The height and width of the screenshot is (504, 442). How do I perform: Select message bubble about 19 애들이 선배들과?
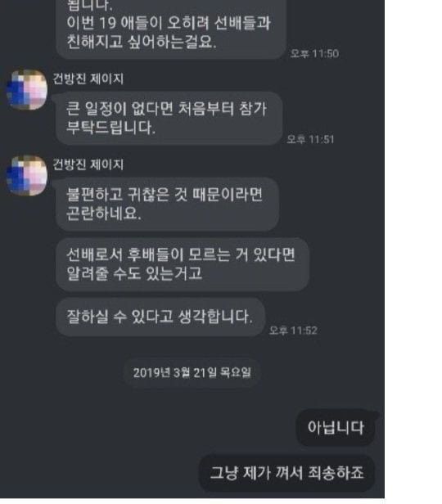coord(171,29)
